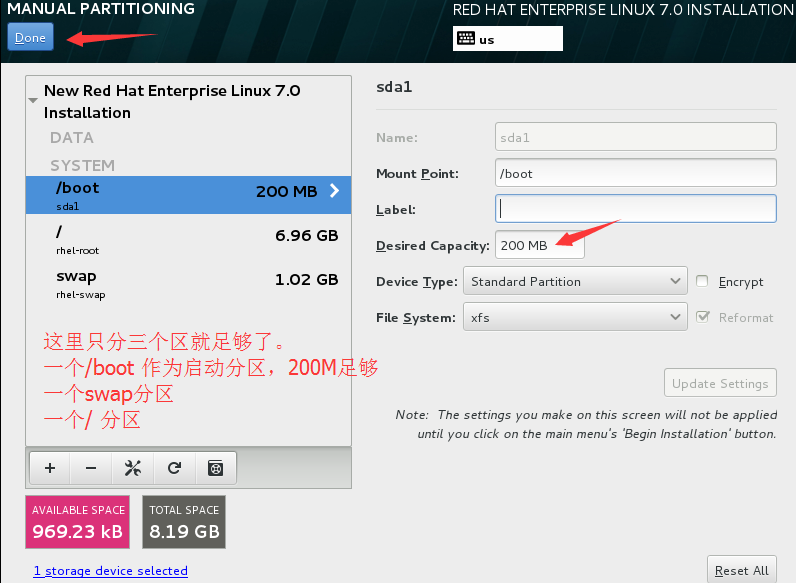Click the sda1 heading on the right
The width and height of the screenshot is (796, 583).
[x=394, y=87]
